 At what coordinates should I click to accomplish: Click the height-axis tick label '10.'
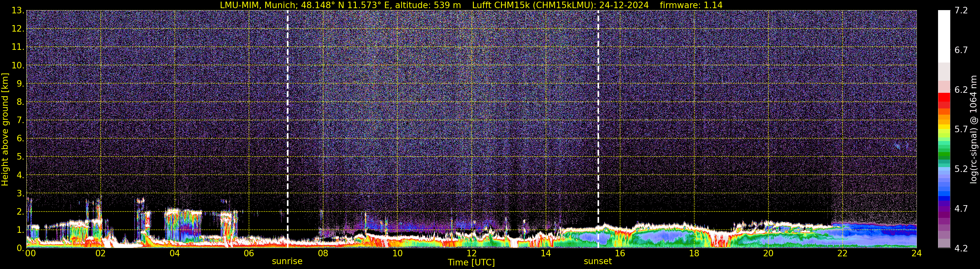[18, 65]
